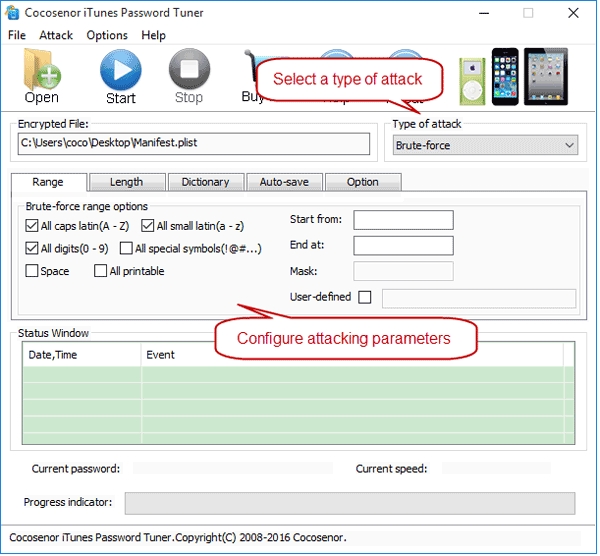This screenshot has width=600, height=556.
Task: Switch to the Length tab
Action: [x=127, y=182]
